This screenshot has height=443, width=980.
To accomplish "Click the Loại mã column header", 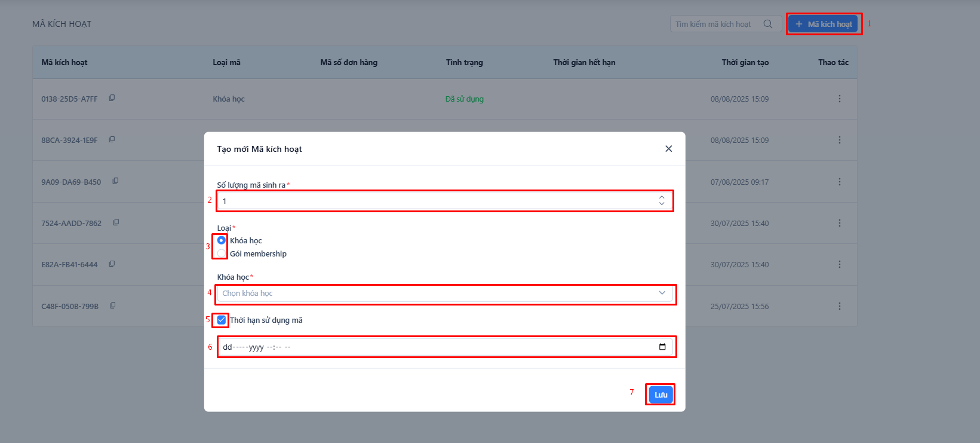I will pos(227,62).
